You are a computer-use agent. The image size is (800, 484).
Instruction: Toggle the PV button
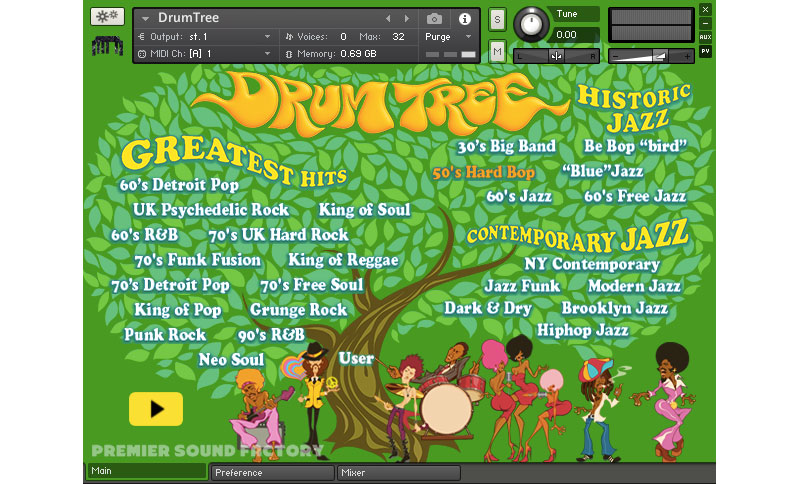coord(706,51)
